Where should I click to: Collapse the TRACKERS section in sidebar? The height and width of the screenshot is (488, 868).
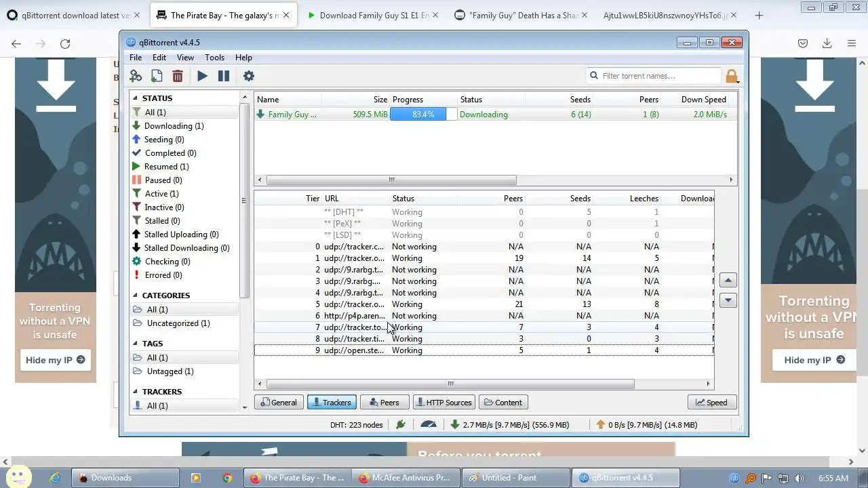pyautogui.click(x=135, y=392)
